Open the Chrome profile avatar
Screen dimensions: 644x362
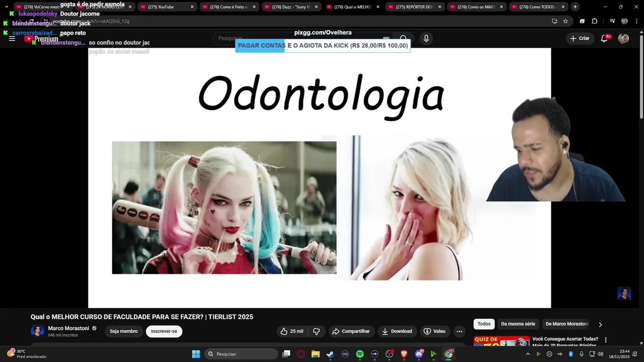pyautogui.click(x=624, y=21)
